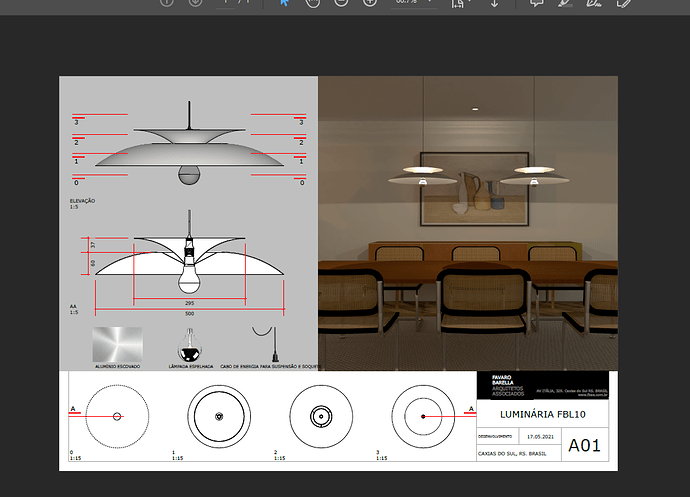Click the date 17.05.2021

pos(540,437)
